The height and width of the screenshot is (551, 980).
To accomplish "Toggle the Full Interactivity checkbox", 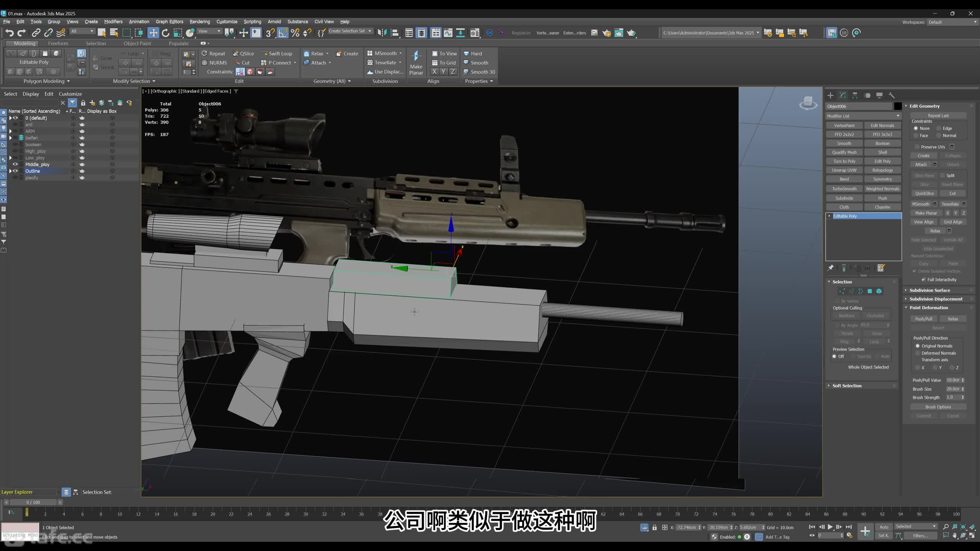I will 923,280.
